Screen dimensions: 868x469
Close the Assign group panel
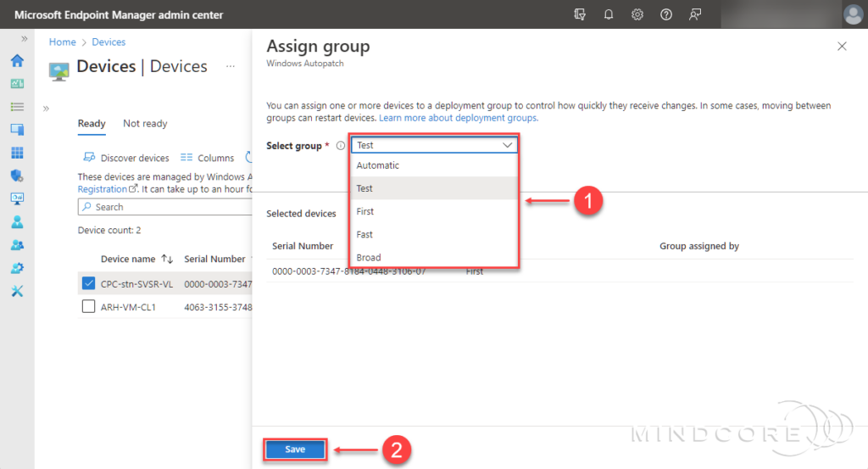coord(842,47)
